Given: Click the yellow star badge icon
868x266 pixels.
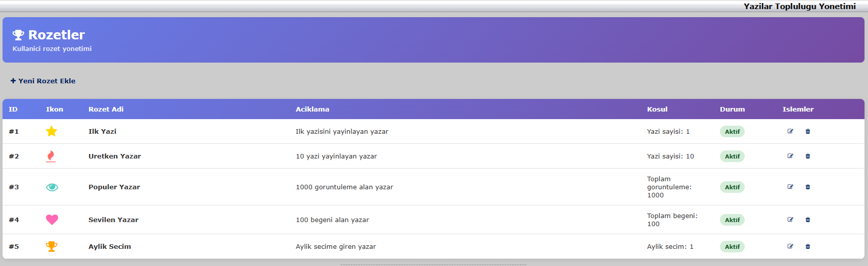Looking at the screenshot, I should tap(52, 131).
